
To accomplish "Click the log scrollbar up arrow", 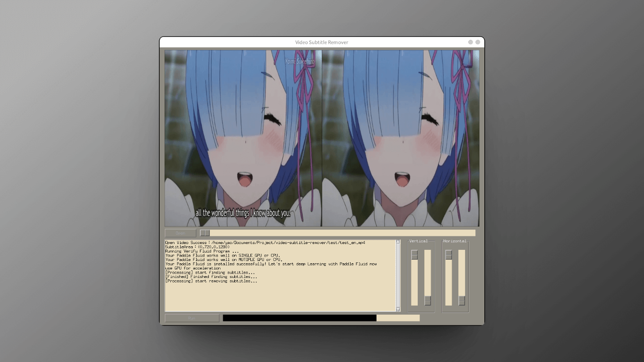I will pyautogui.click(x=398, y=242).
